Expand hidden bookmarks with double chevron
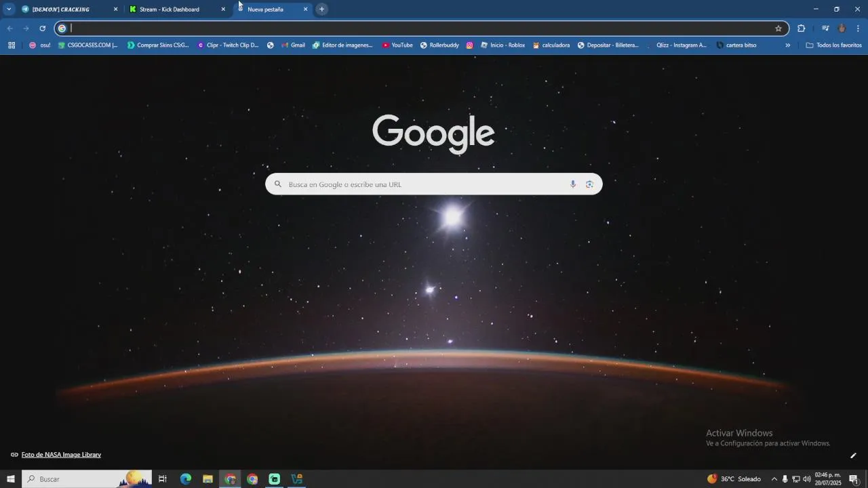 (788, 45)
